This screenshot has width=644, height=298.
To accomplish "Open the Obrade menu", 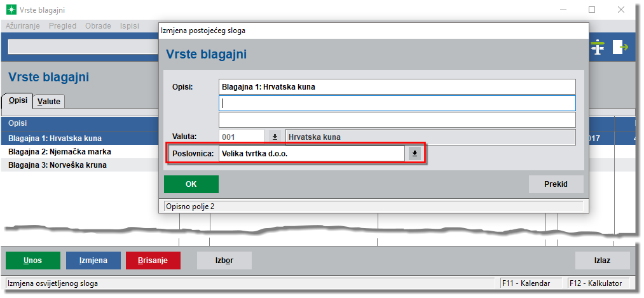I will [x=98, y=26].
